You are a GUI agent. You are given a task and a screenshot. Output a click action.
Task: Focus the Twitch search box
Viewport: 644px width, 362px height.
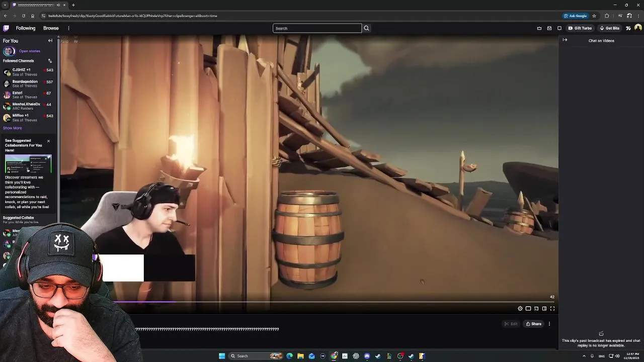pyautogui.click(x=317, y=28)
